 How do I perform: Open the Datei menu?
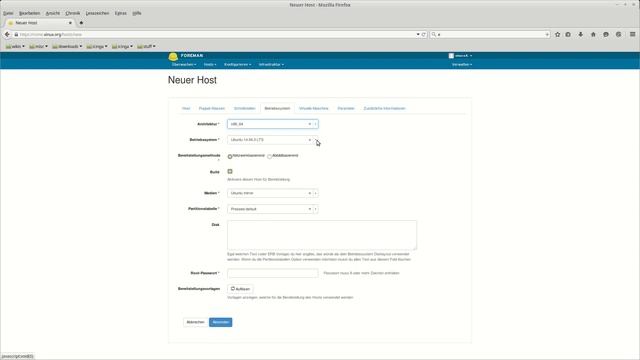[8, 13]
